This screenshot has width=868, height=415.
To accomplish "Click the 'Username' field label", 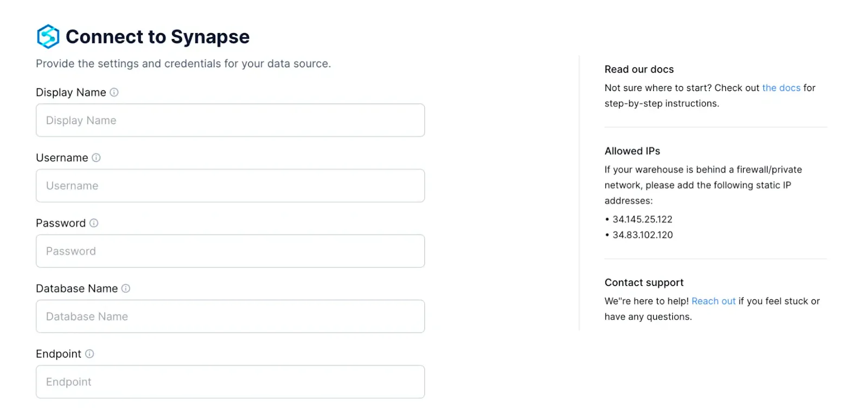I will point(62,158).
